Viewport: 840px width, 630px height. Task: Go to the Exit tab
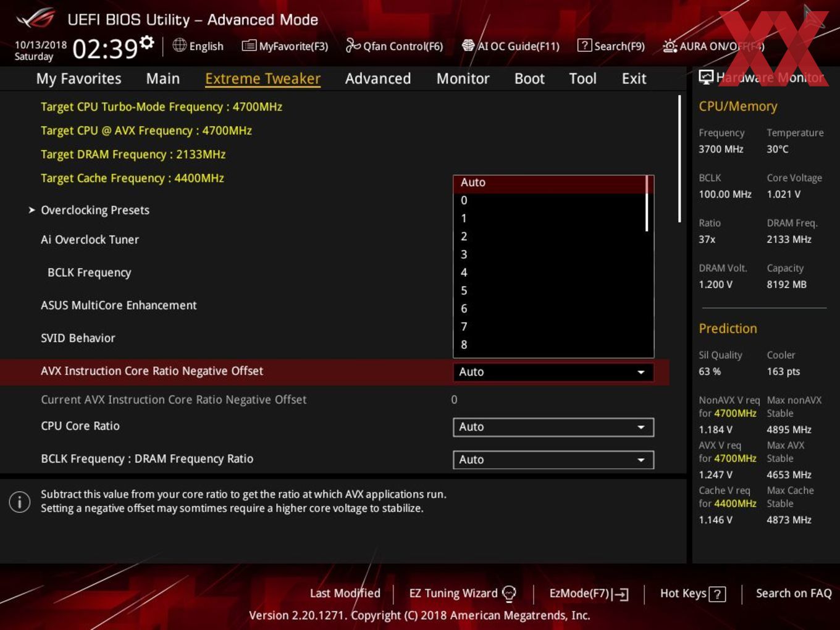[x=634, y=78]
